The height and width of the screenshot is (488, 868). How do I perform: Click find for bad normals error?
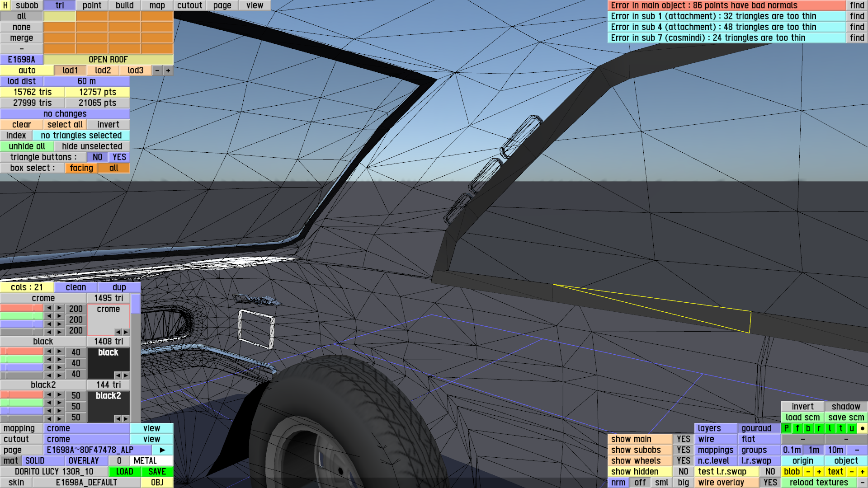coord(857,5)
